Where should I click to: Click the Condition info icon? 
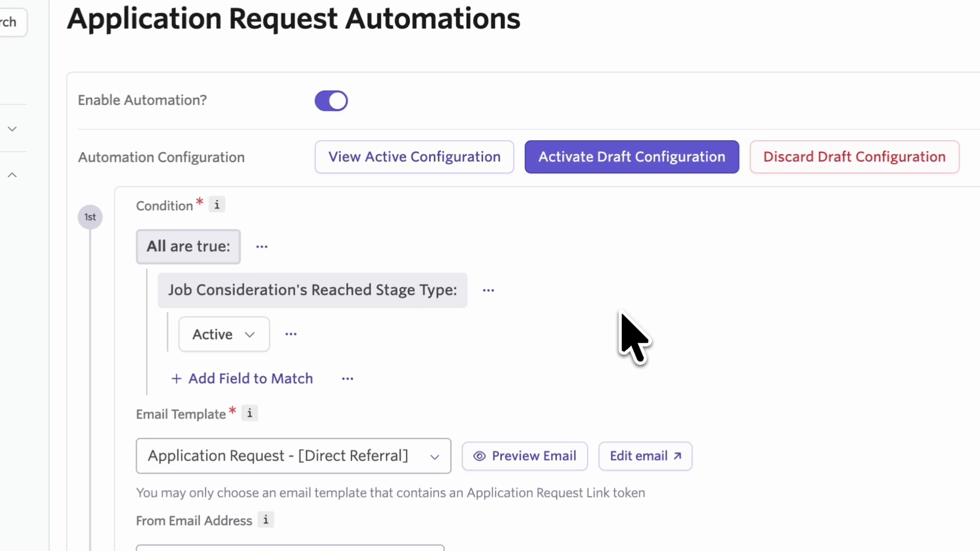point(217,205)
